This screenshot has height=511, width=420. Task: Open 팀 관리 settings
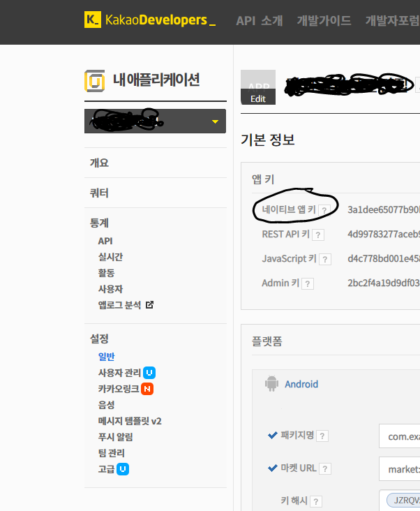click(112, 453)
